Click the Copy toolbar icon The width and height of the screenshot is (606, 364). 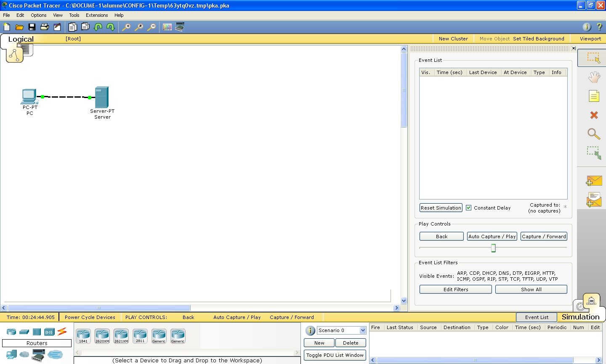73,27
